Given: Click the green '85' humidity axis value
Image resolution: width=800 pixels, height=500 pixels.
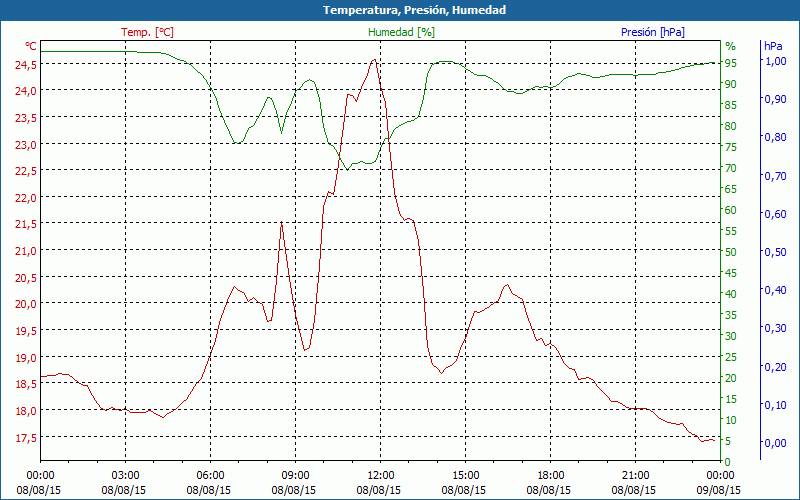Looking at the screenshot, I should pyautogui.click(x=731, y=105).
